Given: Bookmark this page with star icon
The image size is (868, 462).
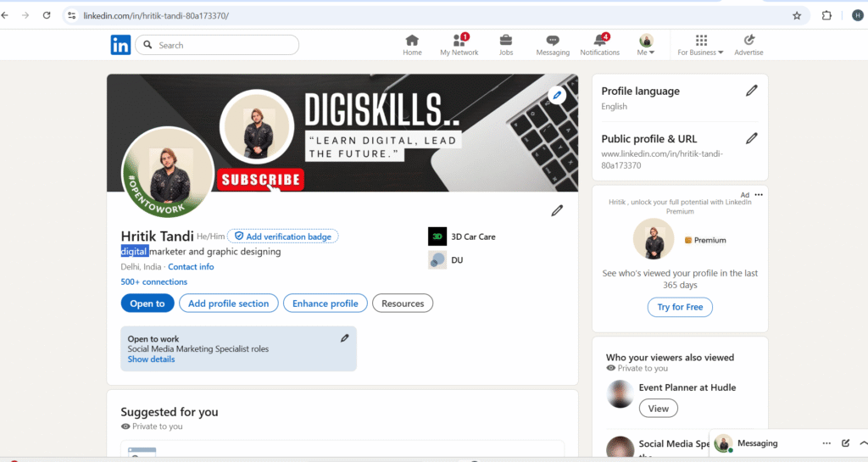Looking at the screenshot, I should (x=797, y=15).
